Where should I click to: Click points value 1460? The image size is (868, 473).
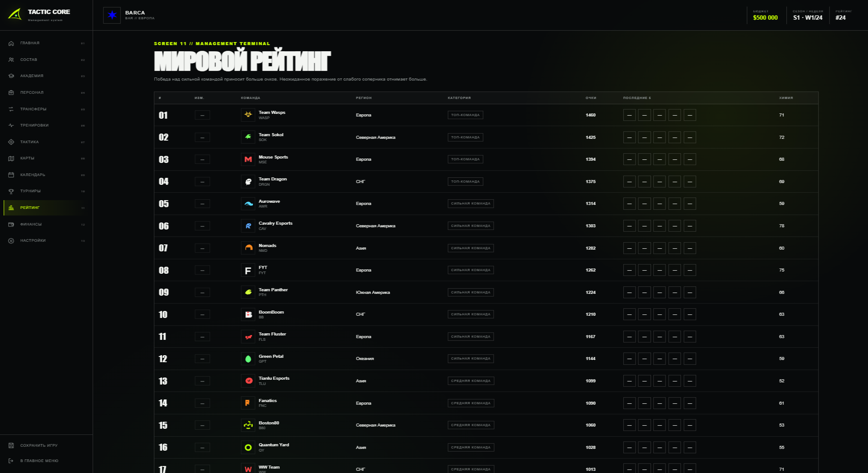pos(591,115)
